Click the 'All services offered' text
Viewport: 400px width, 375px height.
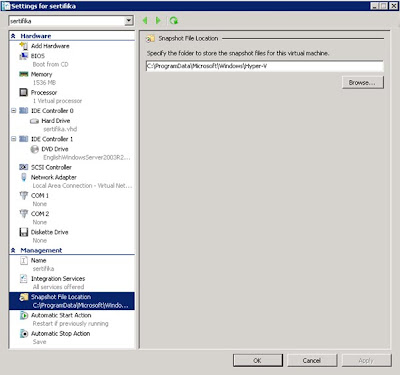pyautogui.click(x=58, y=287)
